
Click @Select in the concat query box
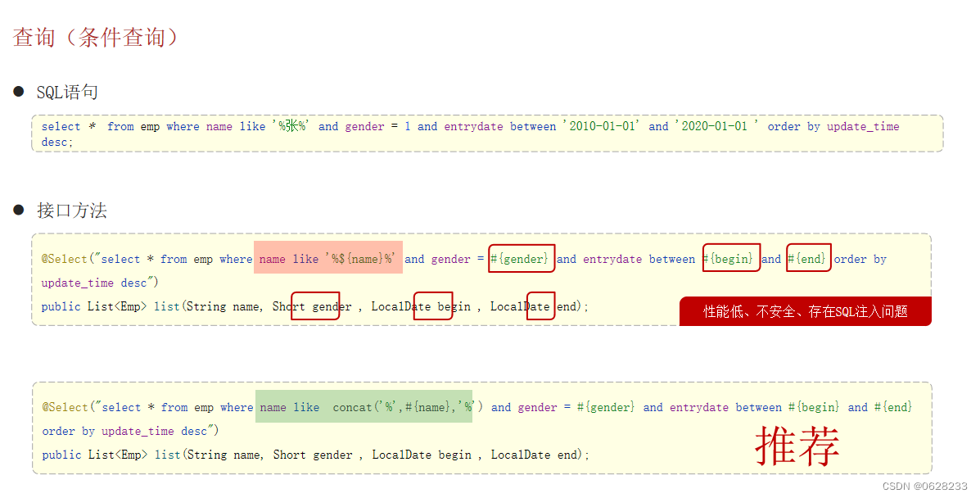(65, 407)
